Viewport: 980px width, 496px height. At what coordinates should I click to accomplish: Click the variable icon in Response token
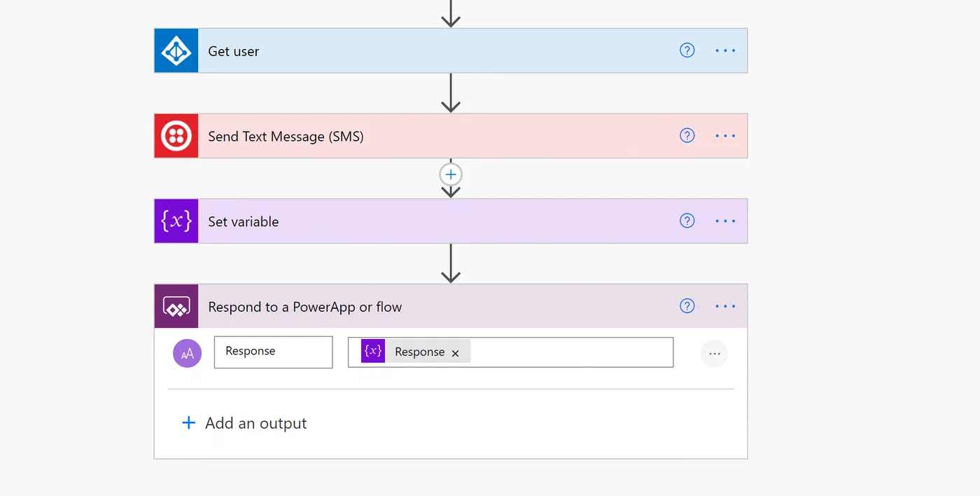[x=373, y=351]
